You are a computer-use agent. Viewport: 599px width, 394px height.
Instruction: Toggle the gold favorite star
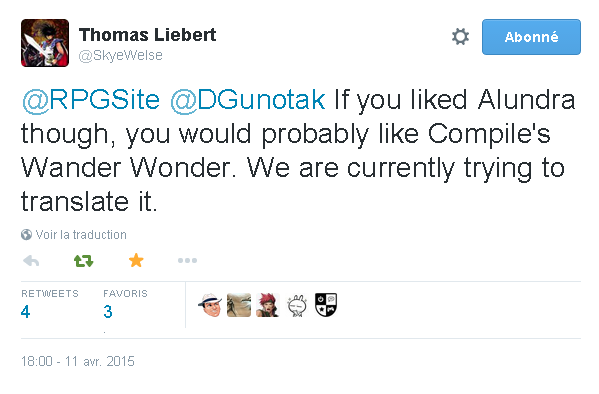click(136, 261)
